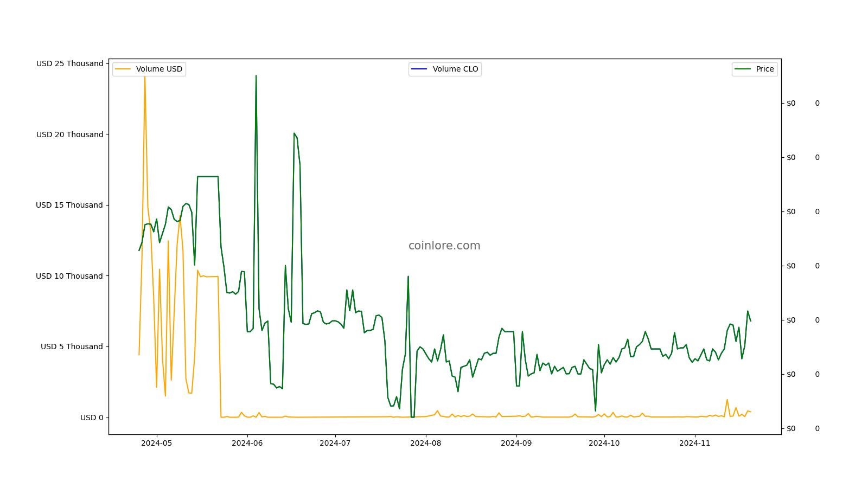Click the USD 0 axis label
This screenshot has height=488, width=868.
coord(92,418)
